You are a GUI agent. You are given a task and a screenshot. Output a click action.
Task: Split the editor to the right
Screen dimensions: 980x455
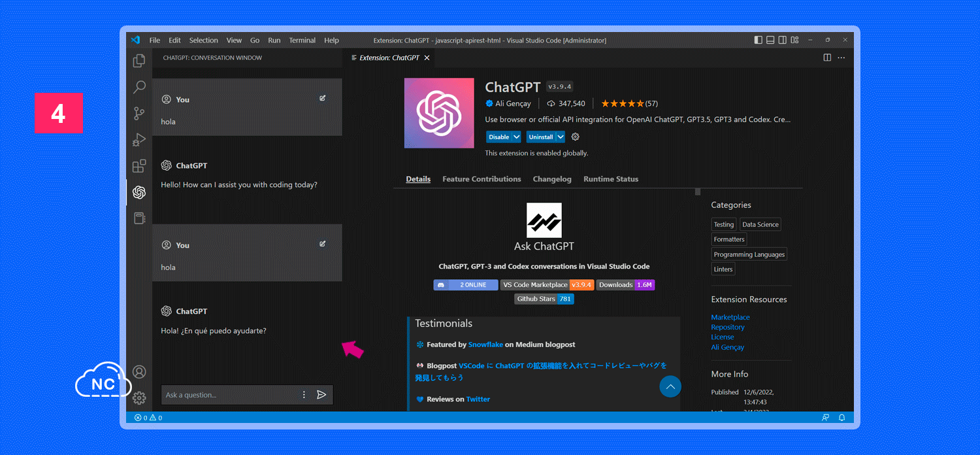827,58
